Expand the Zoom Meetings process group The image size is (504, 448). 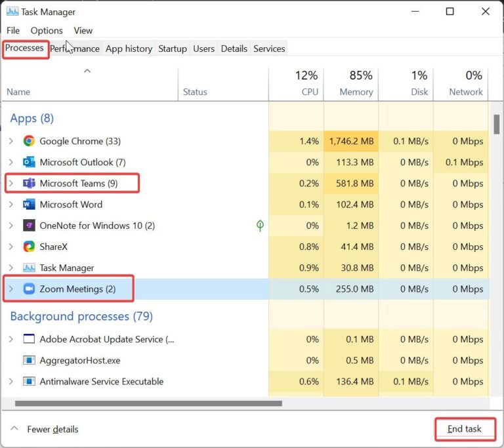(11, 289)
